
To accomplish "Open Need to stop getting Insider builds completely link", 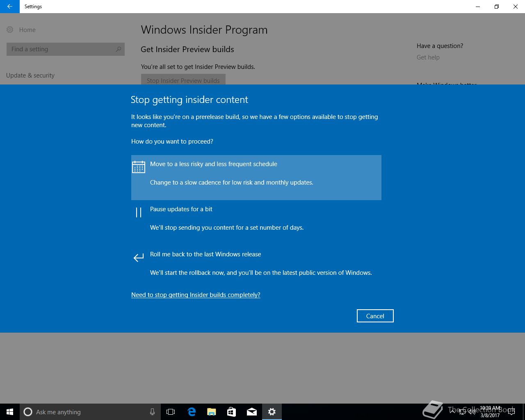I will click(x=196, y=295).
